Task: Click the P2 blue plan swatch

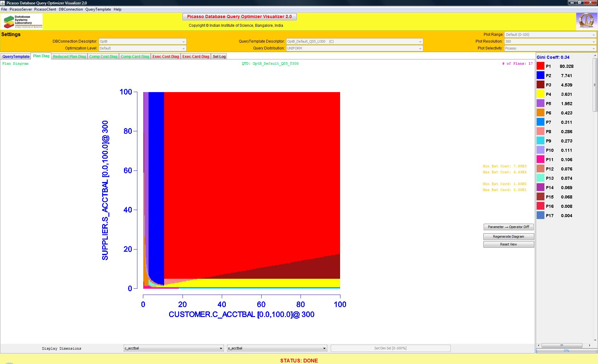Action: click(x=540, y=75)
